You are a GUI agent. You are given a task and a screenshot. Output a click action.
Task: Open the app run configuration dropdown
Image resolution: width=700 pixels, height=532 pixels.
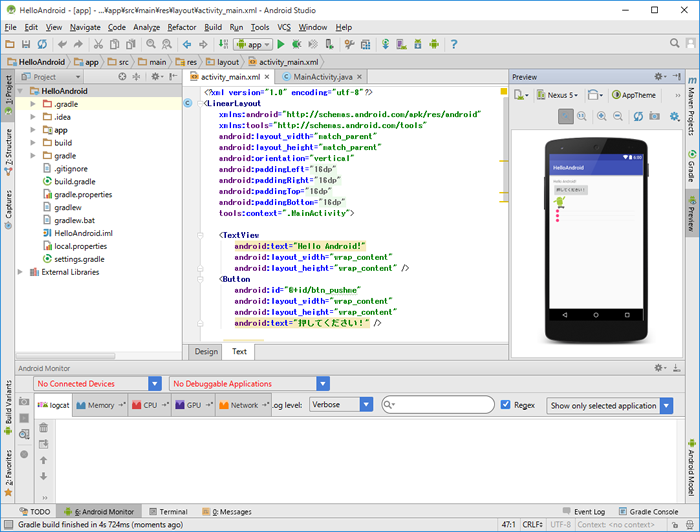click(253, 44)
